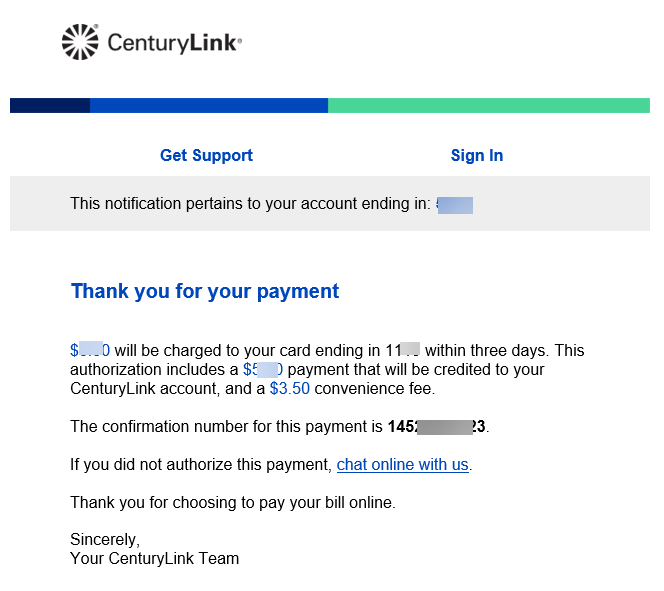Screen dimensions: 664x591
Task: Click the "Thank you for choosing to pay" sentence
Action: tap(232, 503)
